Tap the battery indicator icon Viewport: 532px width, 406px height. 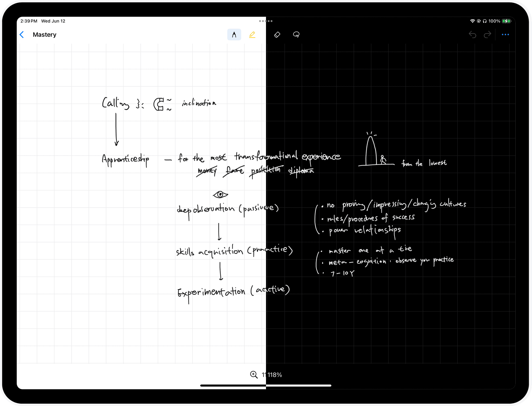(506, 21)
